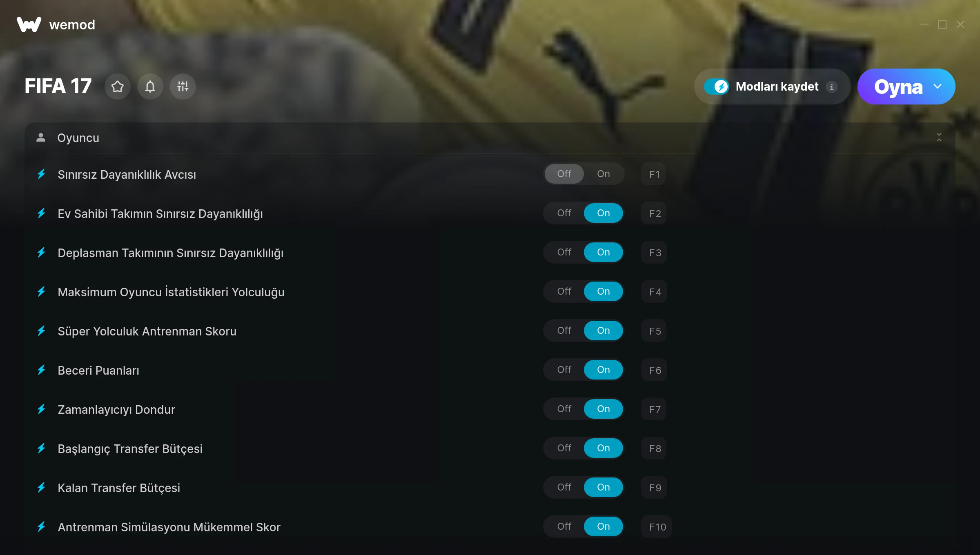
Task: Click the F10 hotkey button
Action: click(657, 527)
